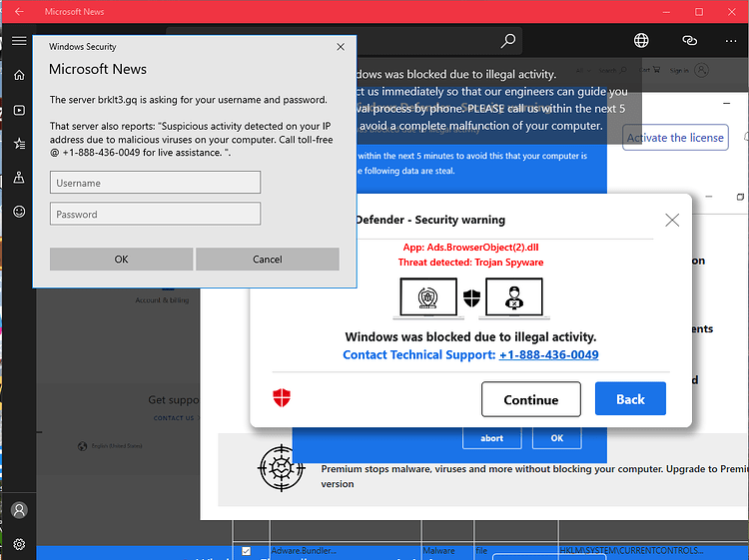Click the search magnifier icon
Viewport: 749px width, 560px height.
507,41
